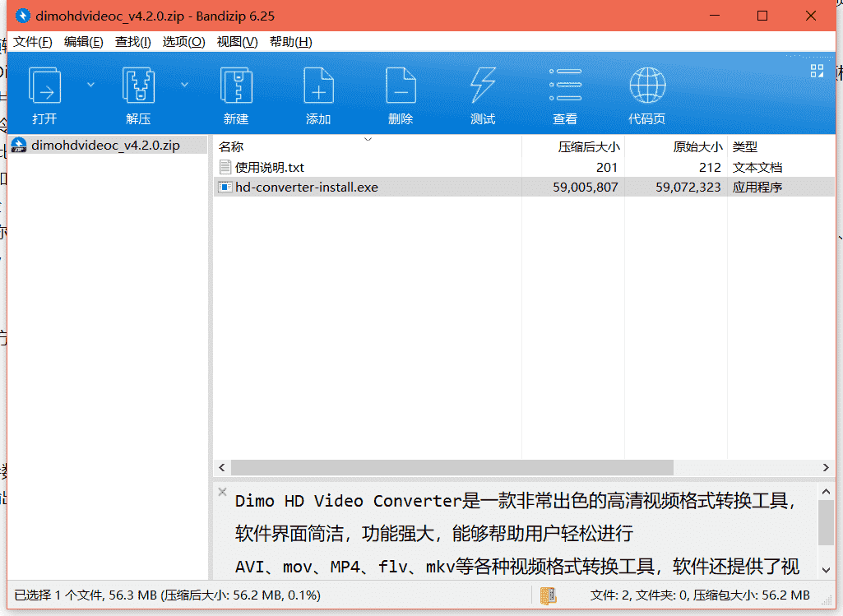Image resolution: width=843 pixels, height=616 pixels.
Task: Click the original size 212 cell
Action: [710, 167]
